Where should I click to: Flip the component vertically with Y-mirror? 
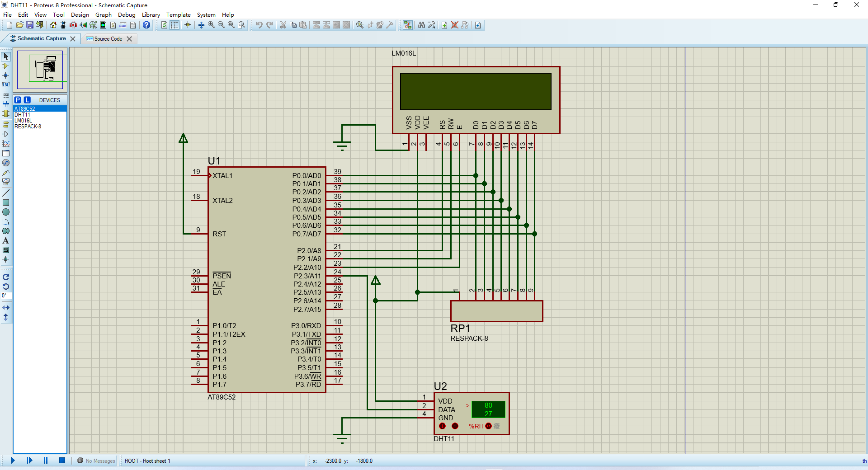(6, 317)
